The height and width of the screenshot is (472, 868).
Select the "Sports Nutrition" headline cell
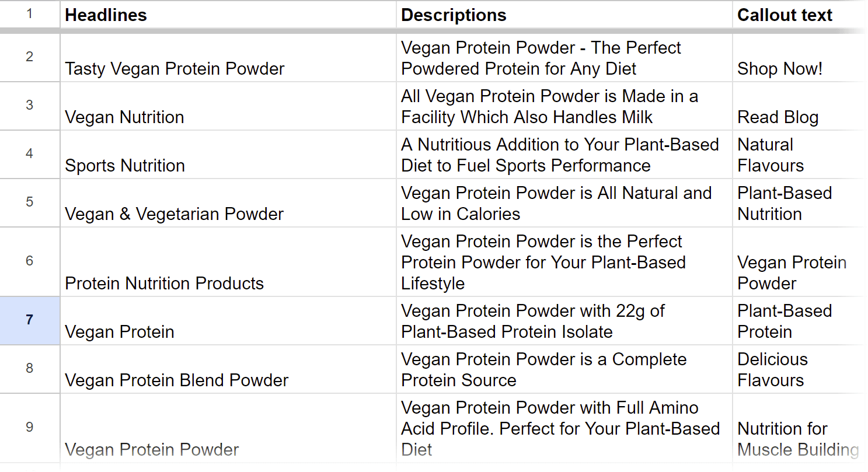tap(228, 155)
